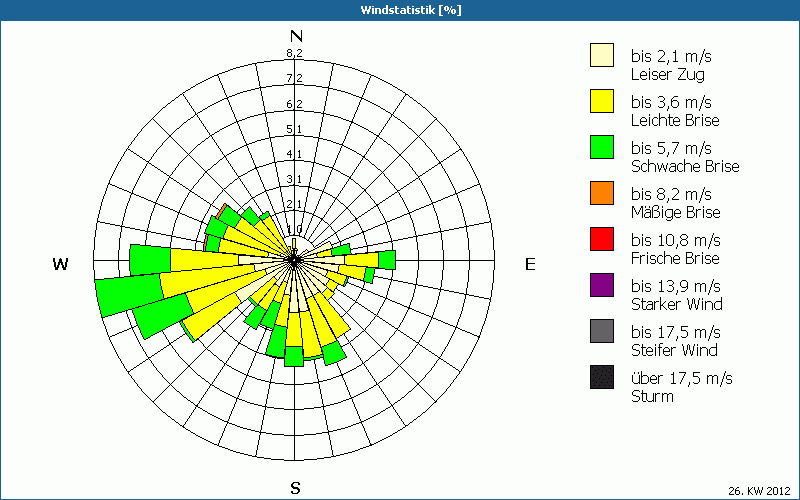Screen dimensions: 800x500
Task: Click the 'N' compass label
Action: pos(296,36)
